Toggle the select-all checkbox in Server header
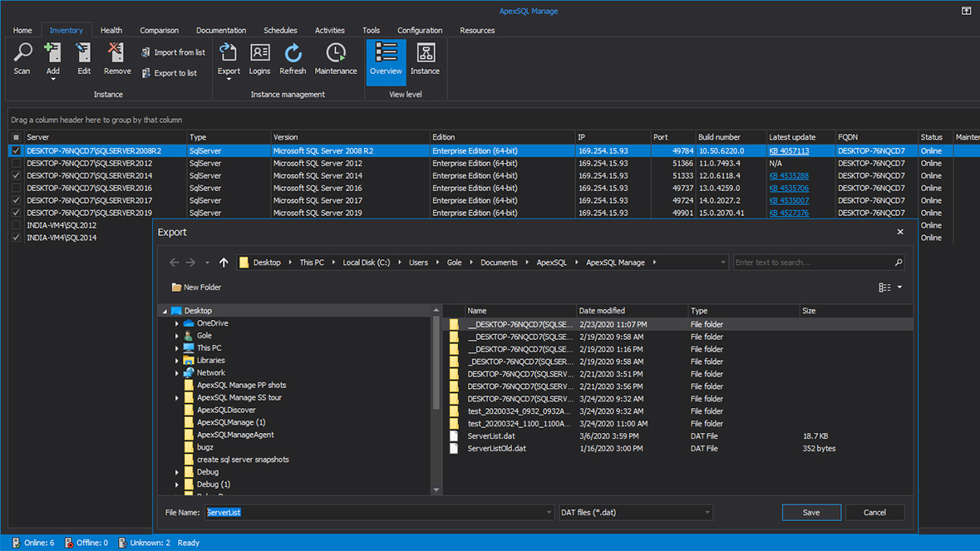 (17, 137)
